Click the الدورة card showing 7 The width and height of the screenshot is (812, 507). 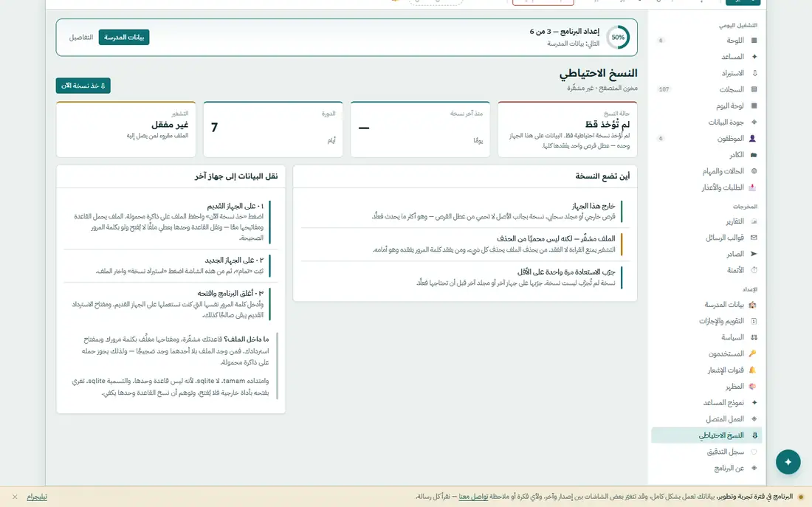pos(273,129)
